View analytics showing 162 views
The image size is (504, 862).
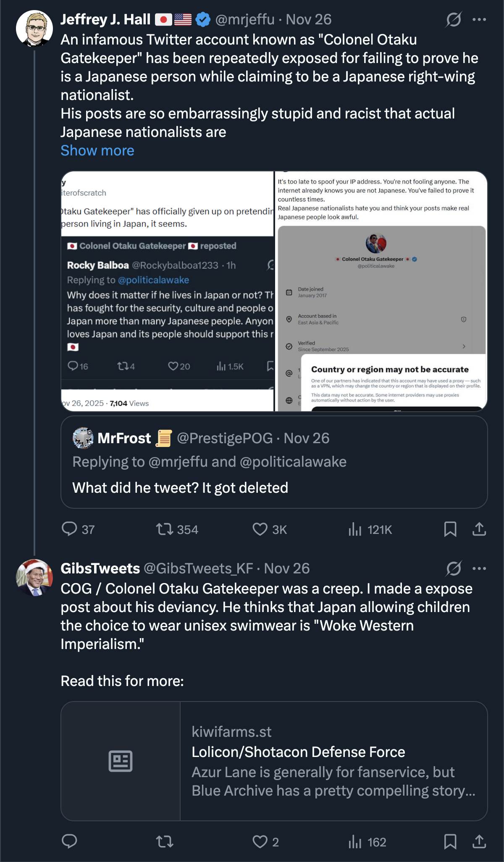355,842
